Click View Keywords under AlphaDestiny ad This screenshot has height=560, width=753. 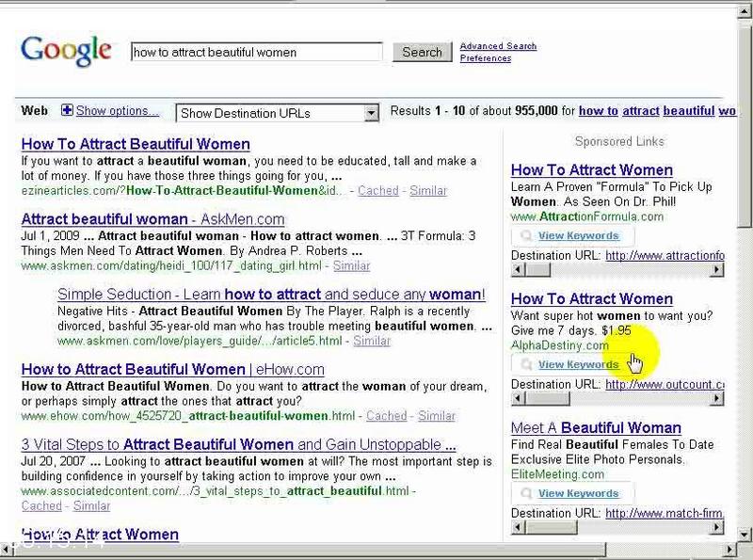pos(578,364)
